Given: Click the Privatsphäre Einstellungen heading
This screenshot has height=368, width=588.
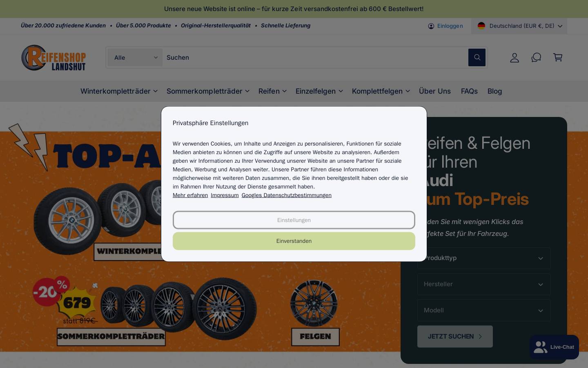Looking at the screenshot, I should pyautogui.click(x=210, y=123).
